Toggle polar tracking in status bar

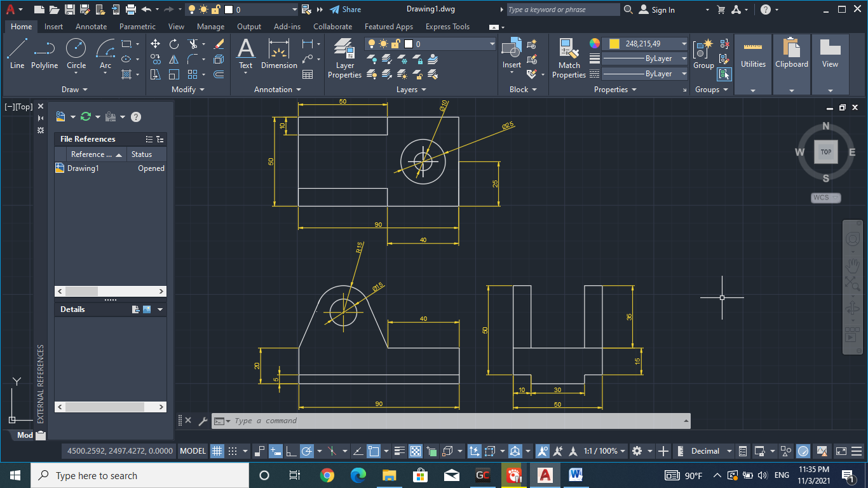(306, 451)
